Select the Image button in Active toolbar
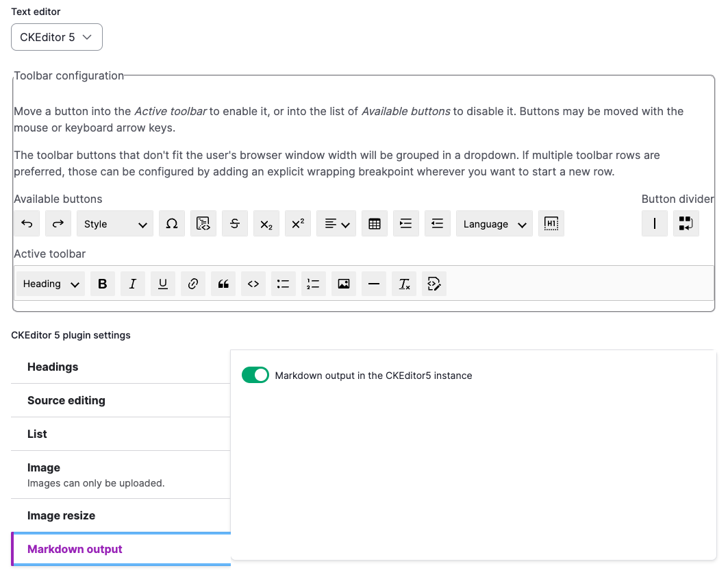 tap(344, 284)
